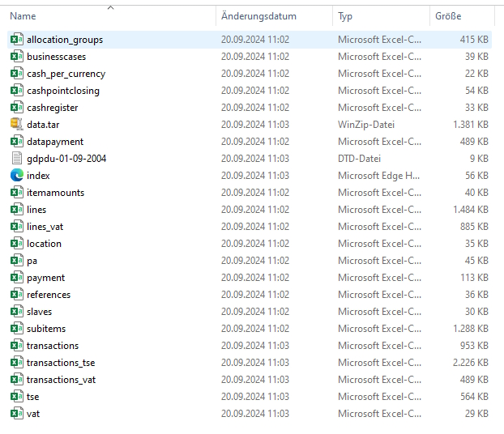Viewport: 504px width, 434px height.
Task: Select the cash_per_currency file entry
Action: pos(66,74)
